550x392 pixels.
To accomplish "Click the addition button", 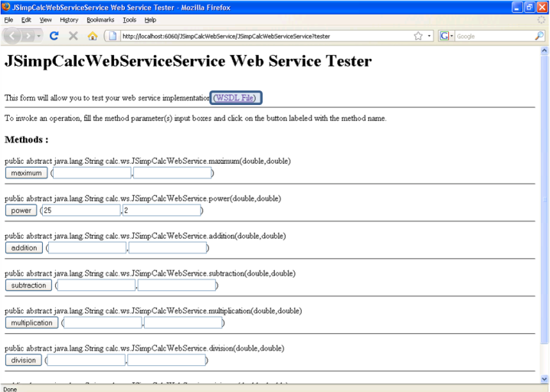I will coord(24,248).
